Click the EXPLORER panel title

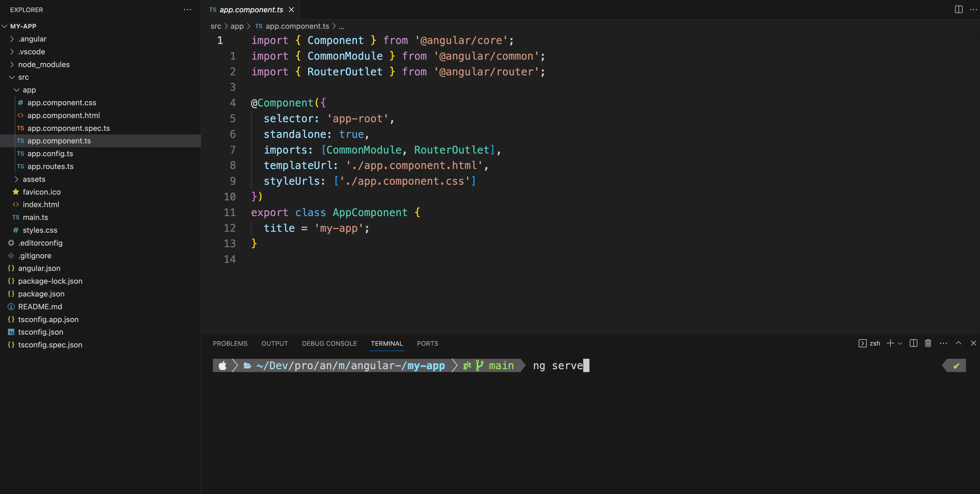26,10
